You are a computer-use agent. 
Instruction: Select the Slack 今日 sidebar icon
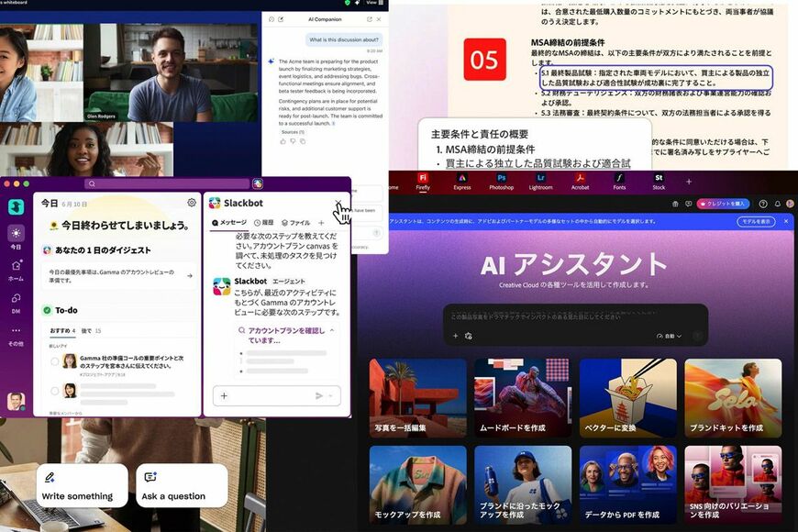coord(16,238)
